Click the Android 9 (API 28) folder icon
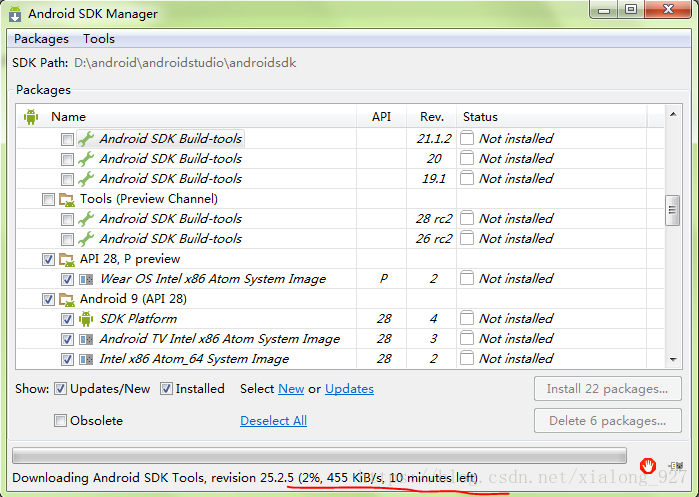699x497 pixels. (x=67, y=300)
